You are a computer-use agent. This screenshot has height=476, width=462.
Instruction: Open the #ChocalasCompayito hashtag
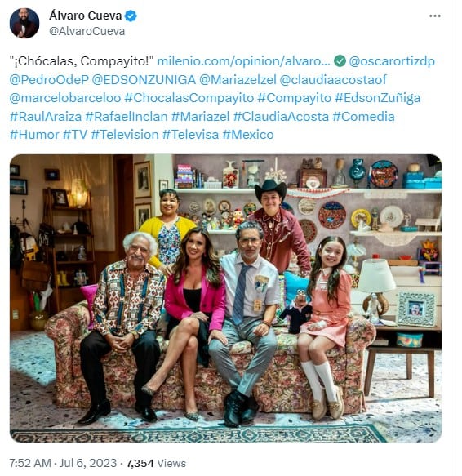189,98
